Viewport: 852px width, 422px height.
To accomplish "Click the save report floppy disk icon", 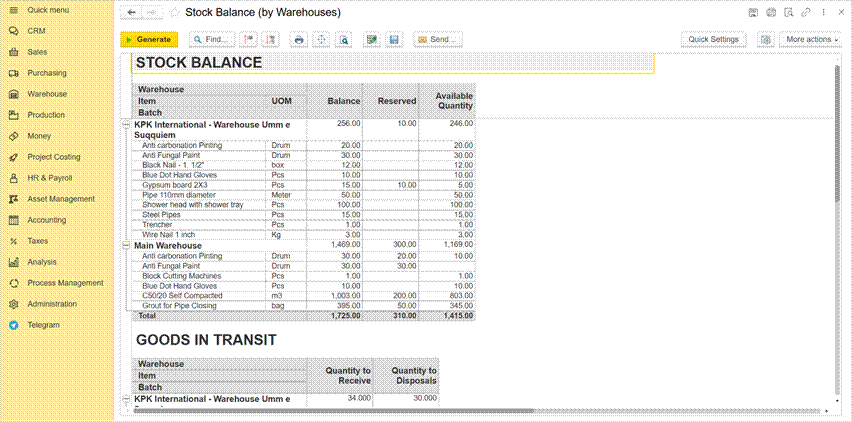I will 394,40.
